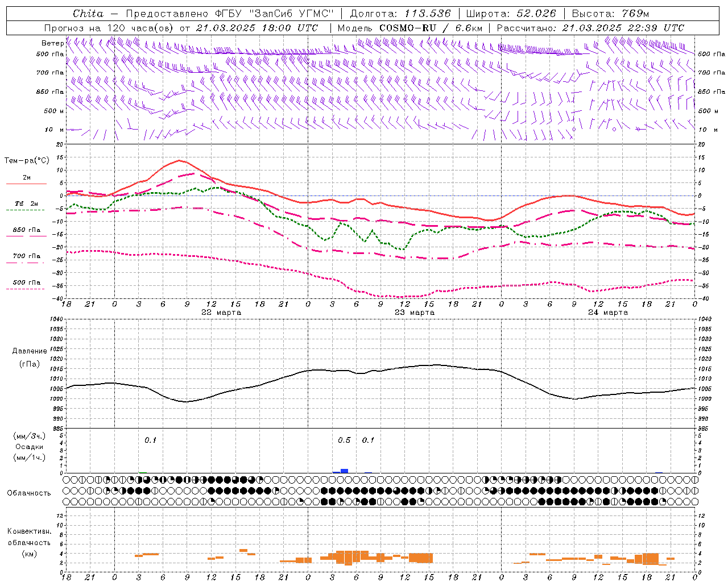Click the 'Давление' pressure panel label
This screenshot has width=728, height=582.
click(30, 351)
